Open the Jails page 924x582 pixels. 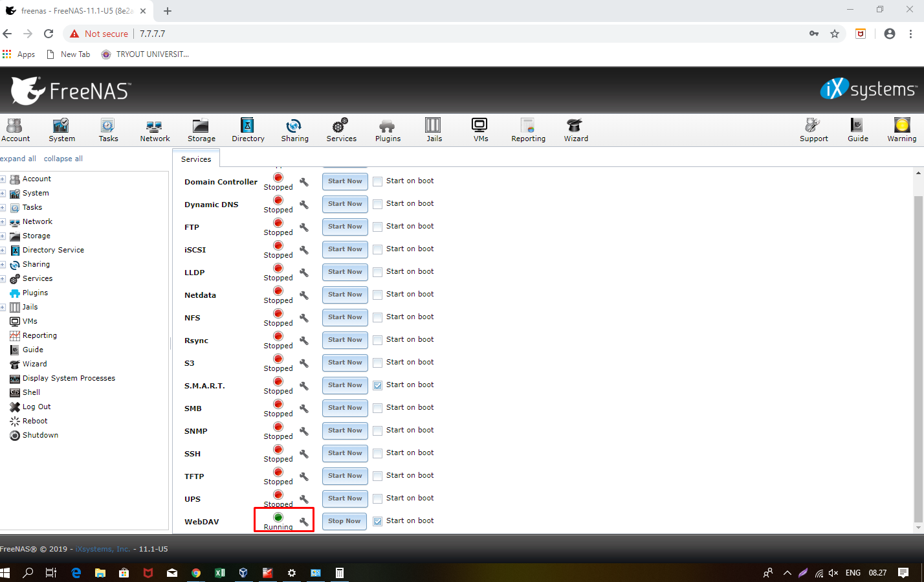coord(434,129)
